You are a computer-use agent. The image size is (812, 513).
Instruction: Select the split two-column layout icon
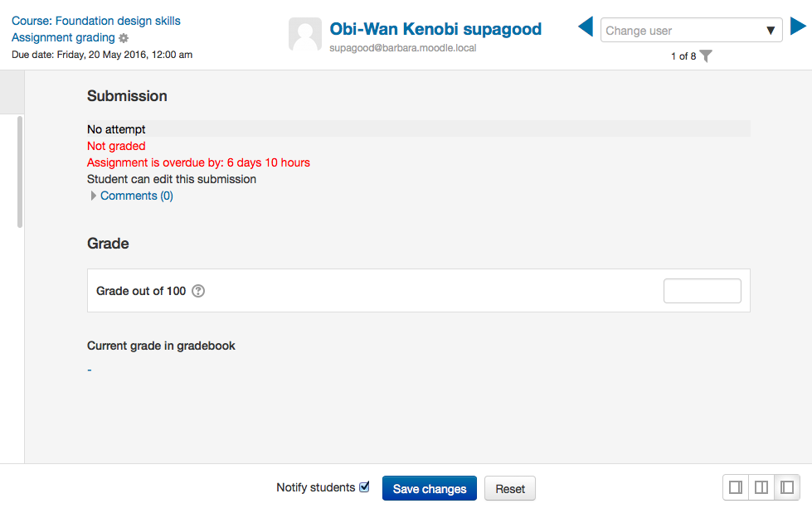(x=761, y=487)
